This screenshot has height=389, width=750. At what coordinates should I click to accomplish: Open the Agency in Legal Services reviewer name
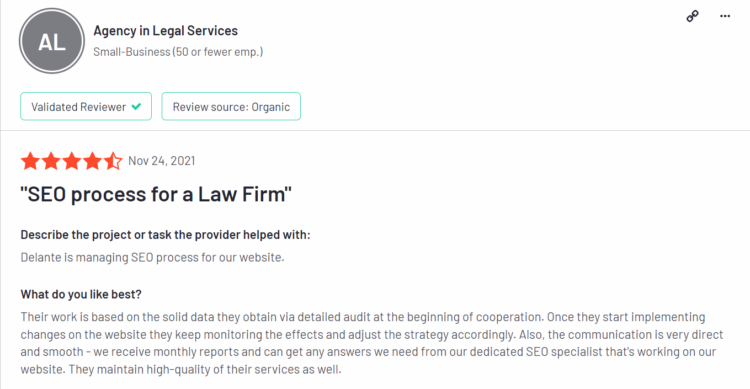[165, 31]
